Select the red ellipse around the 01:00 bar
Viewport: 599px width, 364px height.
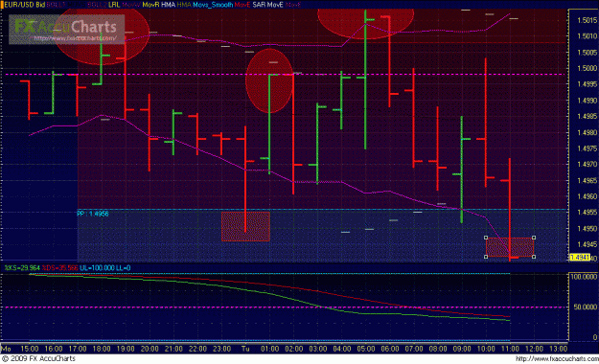click(269, 80)
